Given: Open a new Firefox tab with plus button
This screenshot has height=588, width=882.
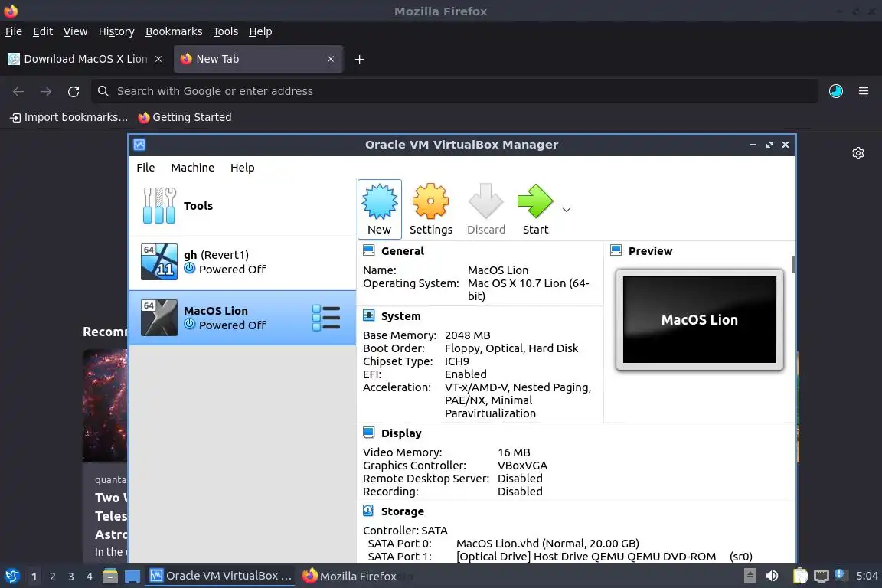Looking at the screenshot, I should point(359,59).
